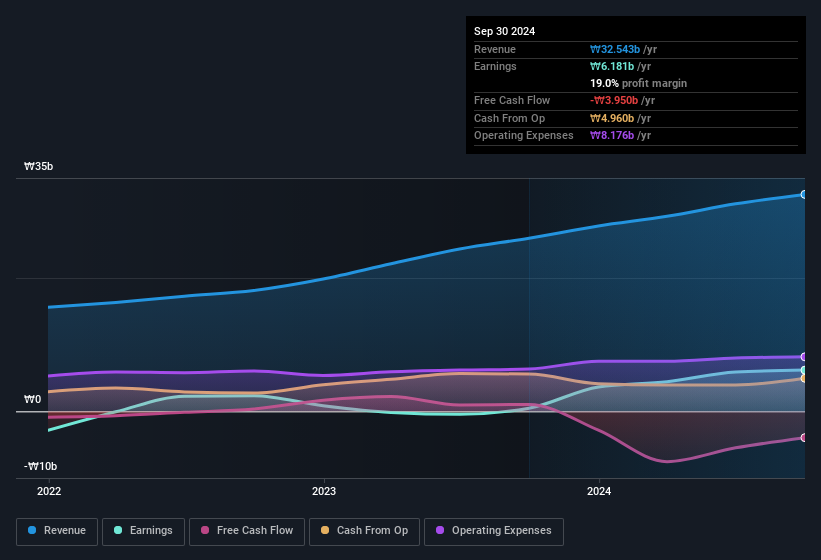Click the Free Cash Flow label in tooltip

coord(512,100)
